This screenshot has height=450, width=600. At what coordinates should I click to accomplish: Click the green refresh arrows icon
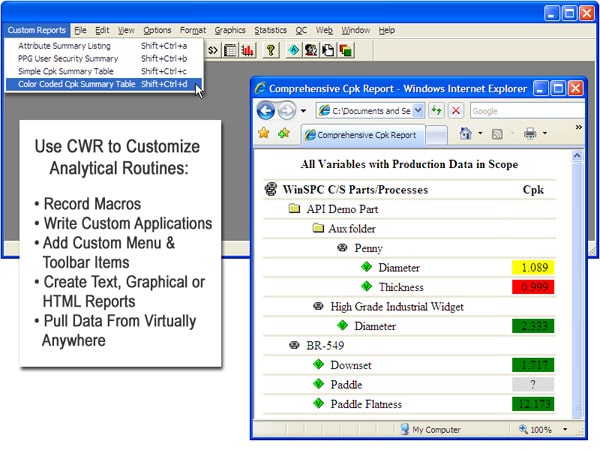[x=438, y=111]
